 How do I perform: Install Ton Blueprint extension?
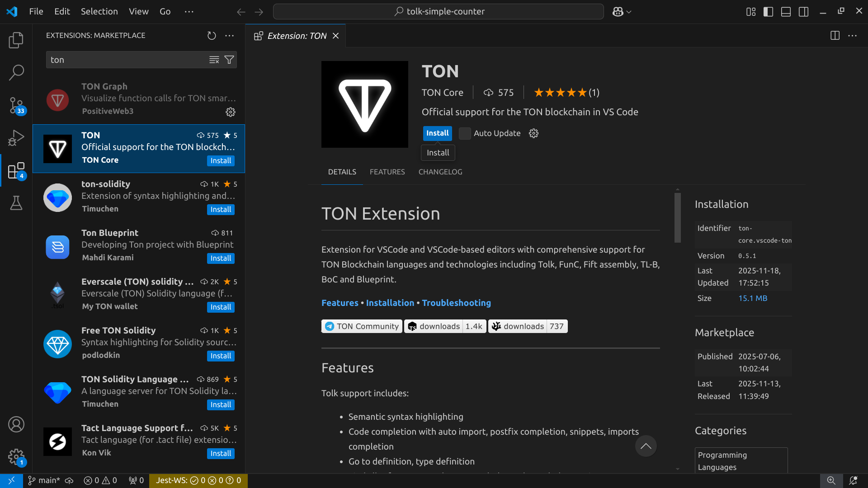pos(221,258)
